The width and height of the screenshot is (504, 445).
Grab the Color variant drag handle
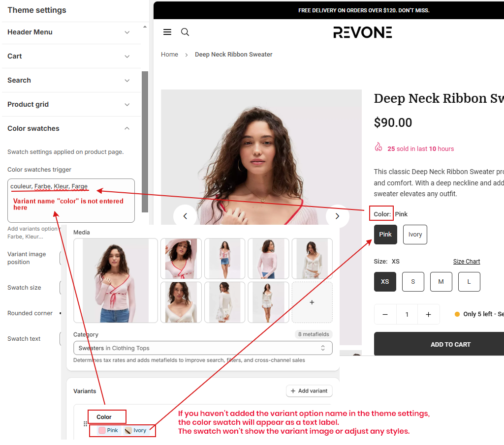pos(85,424)
